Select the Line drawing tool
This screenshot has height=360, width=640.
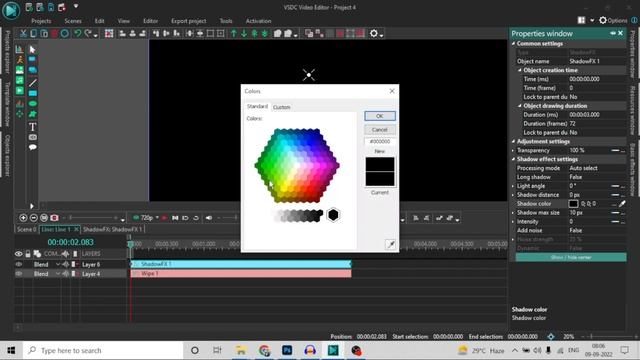pyautogui.click(x=33, y=83)
